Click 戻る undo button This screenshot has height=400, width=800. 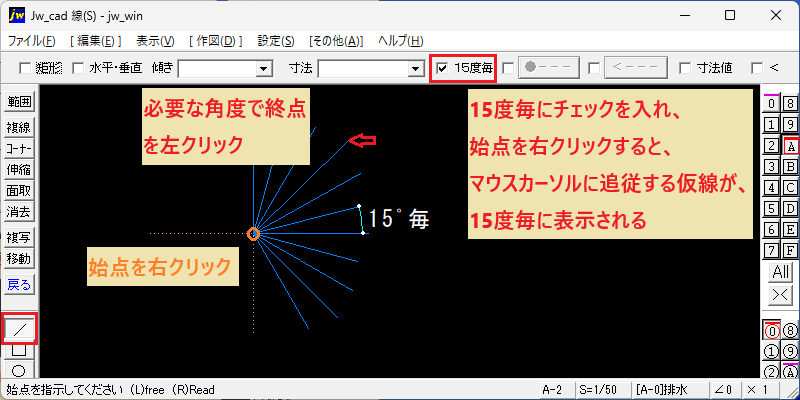(19, 284)
